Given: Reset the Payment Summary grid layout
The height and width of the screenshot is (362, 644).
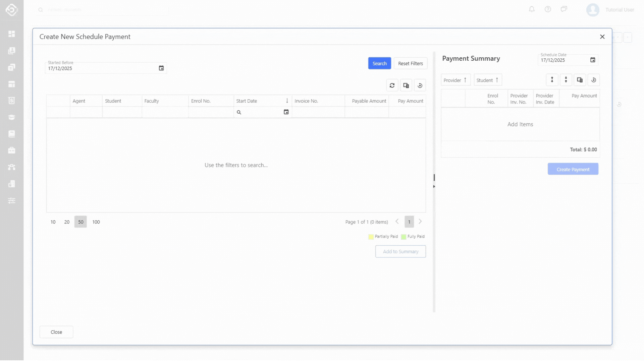Looking at the screenshot, I should pos(594,80).
